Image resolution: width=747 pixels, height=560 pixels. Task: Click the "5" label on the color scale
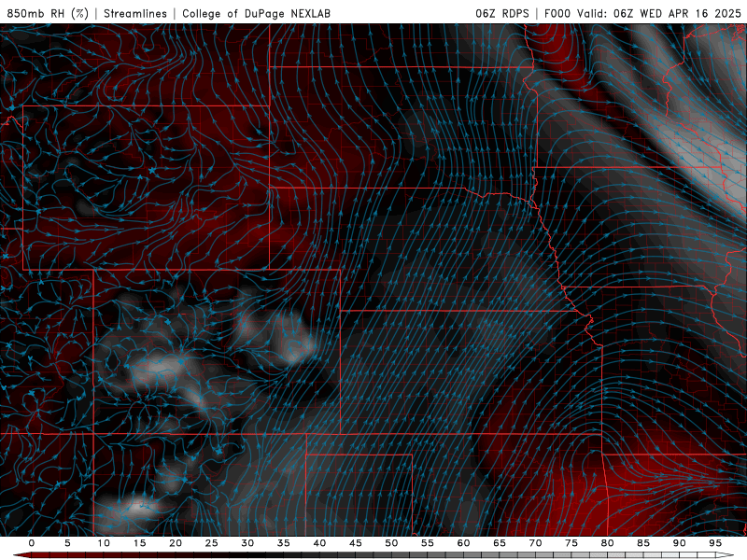point(67,543)
